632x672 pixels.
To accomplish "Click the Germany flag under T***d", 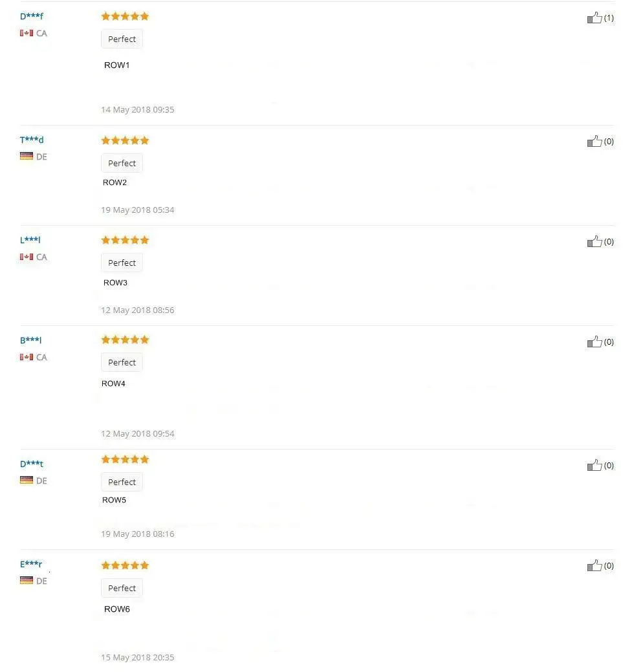I will pos(26,156).
